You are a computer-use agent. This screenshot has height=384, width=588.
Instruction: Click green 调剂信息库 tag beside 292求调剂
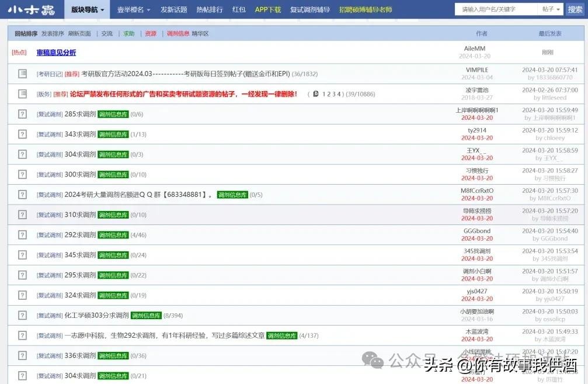(113, 235)
